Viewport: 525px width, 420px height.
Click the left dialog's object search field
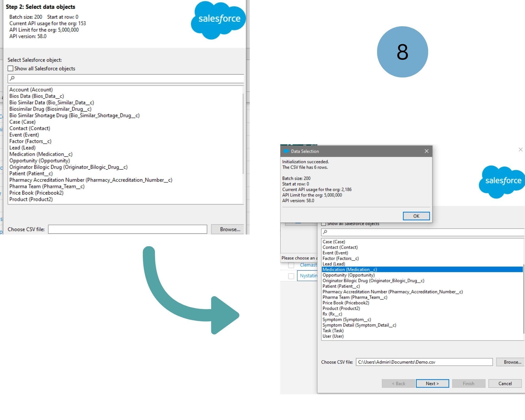(x=126, y=78)
